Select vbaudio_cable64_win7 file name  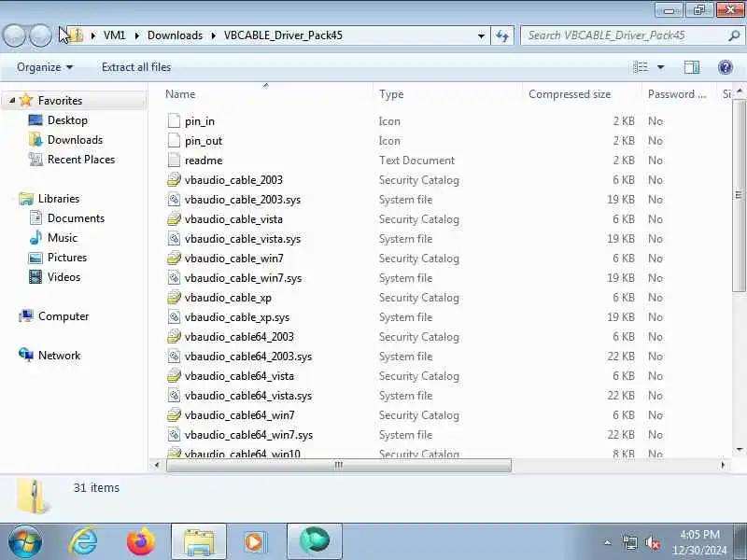pos(240,414)
